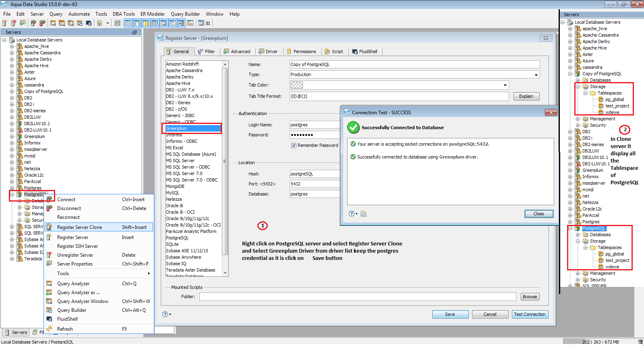Select the Servers tab at the bottom
The width and height of the screenshot is (644, 346).
(16, 332)
